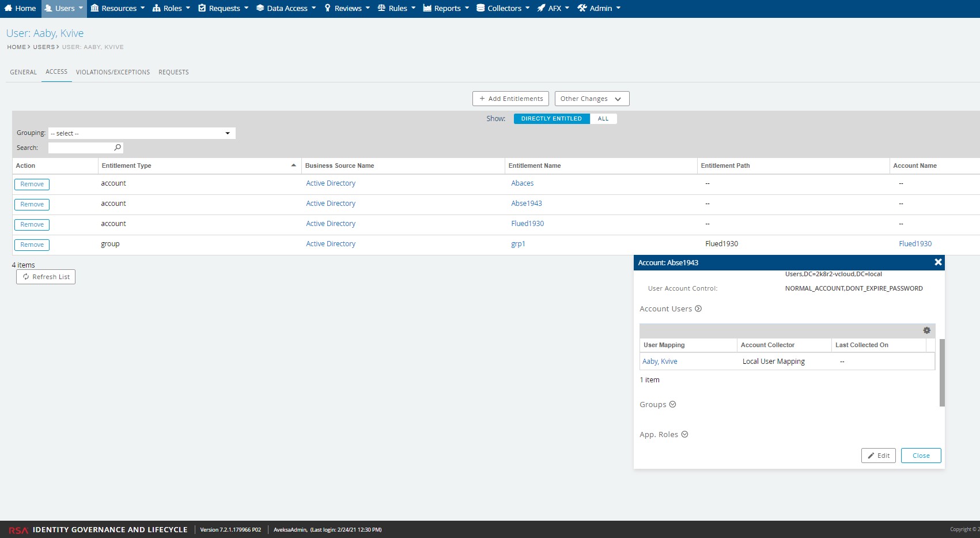Collapse the Account Users section
The height and width of the screenshot is (538, 980).
click(x=698, y=308)
